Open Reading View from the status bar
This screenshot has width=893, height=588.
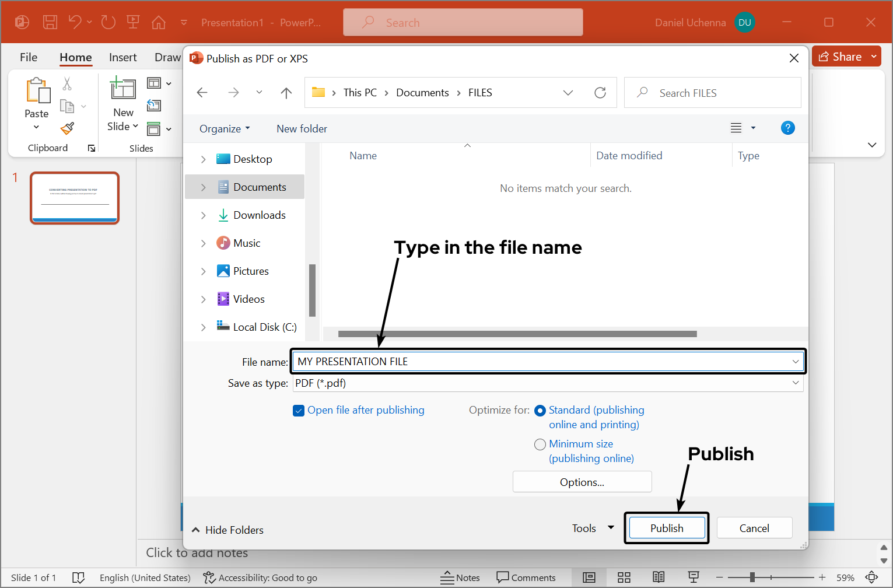click(659, 577)
